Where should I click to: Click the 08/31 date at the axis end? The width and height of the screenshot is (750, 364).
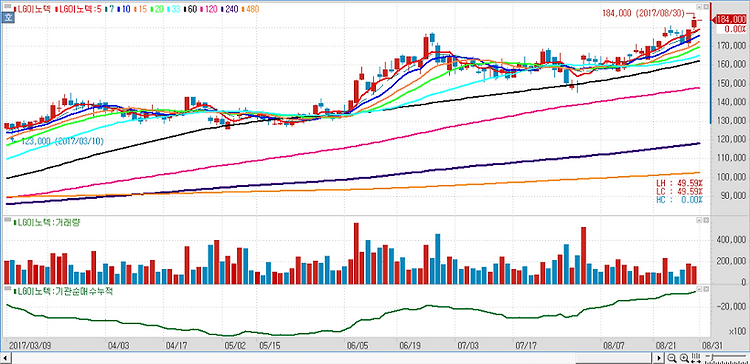(x=713, y=344)
